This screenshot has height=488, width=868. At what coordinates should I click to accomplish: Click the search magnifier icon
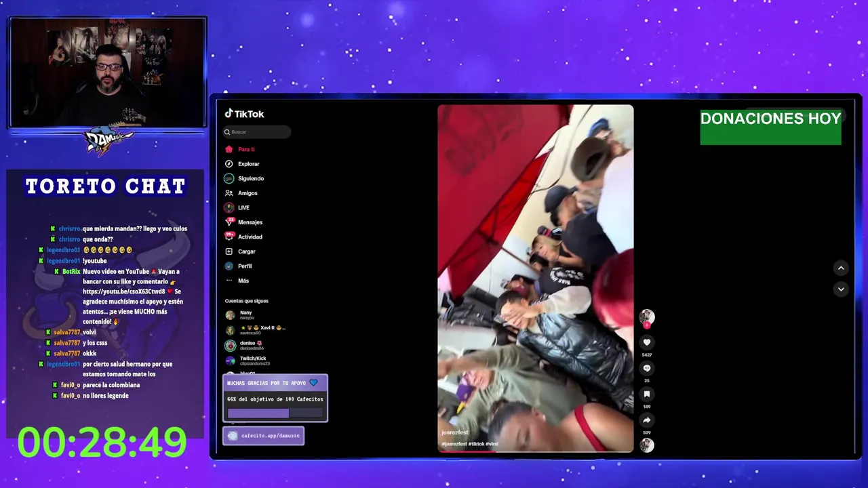[x=227, y=132]
